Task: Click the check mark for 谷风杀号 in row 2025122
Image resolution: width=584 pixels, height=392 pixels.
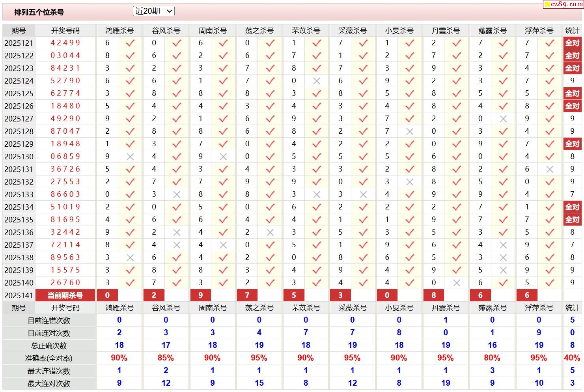Action: tap(177, 56)
